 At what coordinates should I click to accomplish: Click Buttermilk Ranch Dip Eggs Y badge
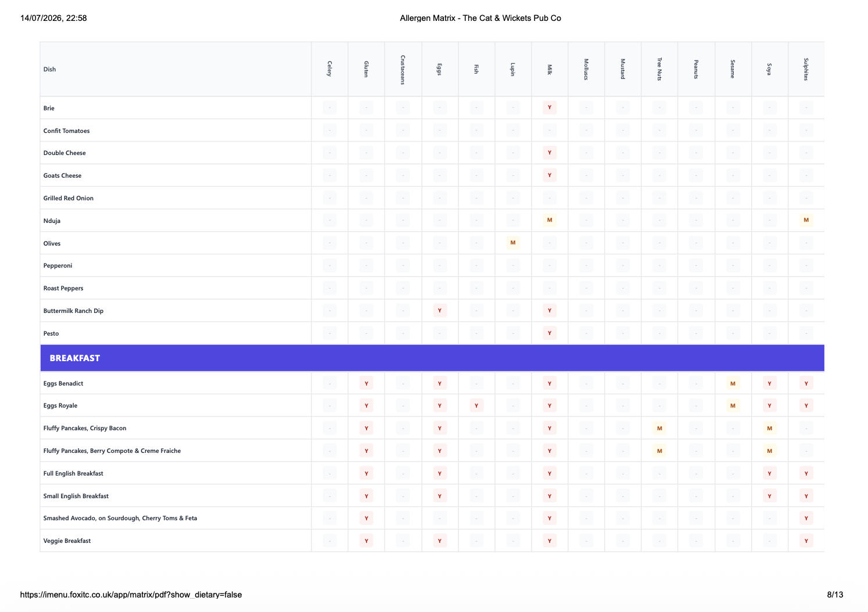pyautogui.click(x=440, y=311)
